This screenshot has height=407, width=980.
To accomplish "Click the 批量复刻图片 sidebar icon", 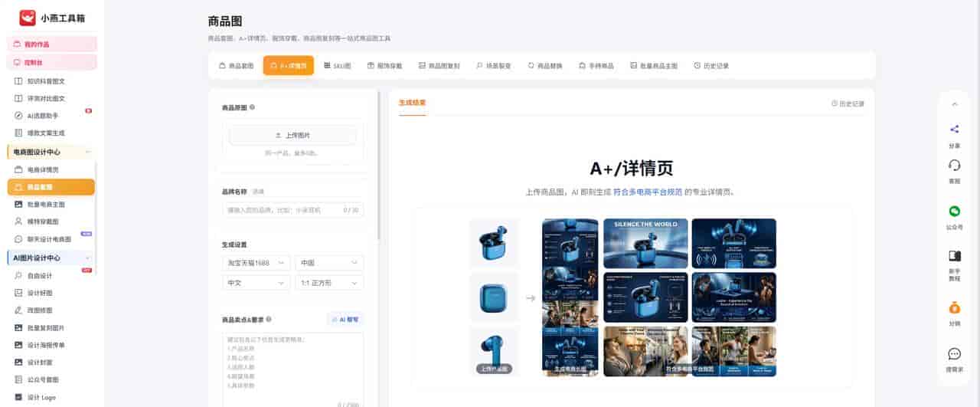I will coord(19,327).
